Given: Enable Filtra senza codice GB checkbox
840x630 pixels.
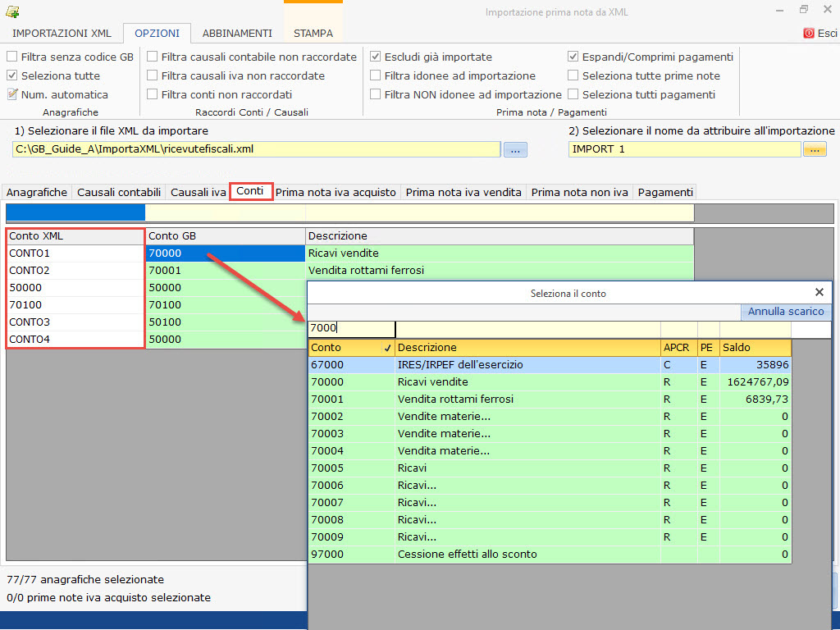Looking at the screenshot, I should coord(12,57).
